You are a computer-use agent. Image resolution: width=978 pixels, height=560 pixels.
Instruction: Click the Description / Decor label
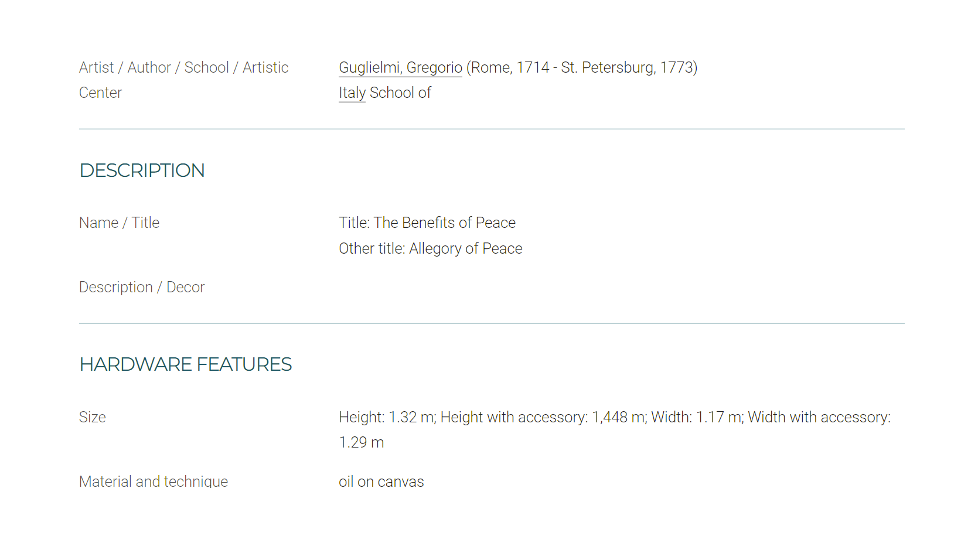click(x=142, y=287)
